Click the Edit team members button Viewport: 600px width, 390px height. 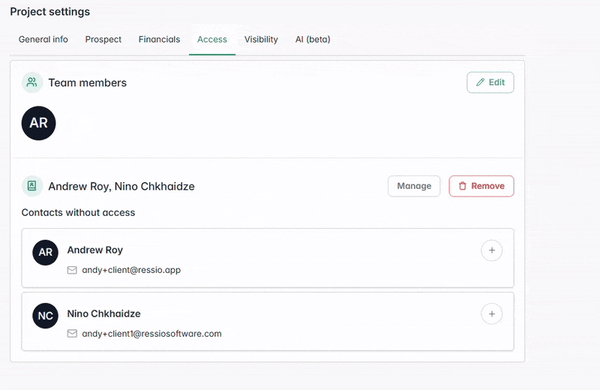(x=490, y=82)
